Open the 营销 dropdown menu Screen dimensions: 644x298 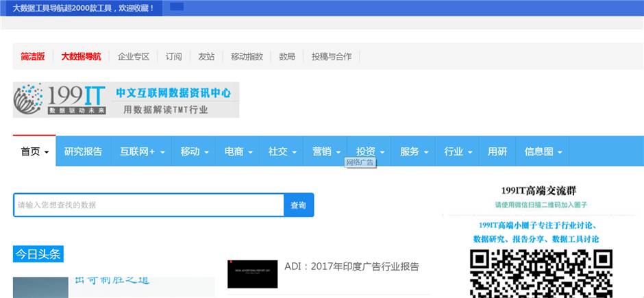[326, 151]
